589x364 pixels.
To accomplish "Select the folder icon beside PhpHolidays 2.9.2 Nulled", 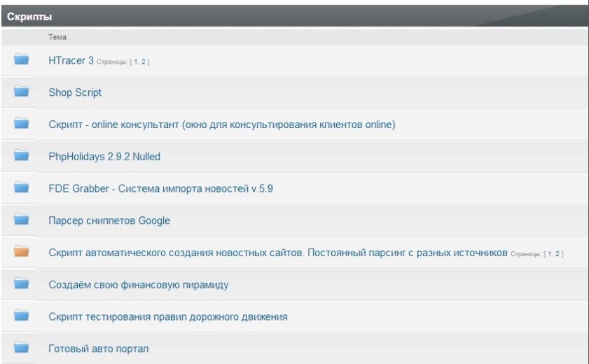I will 21,155.
